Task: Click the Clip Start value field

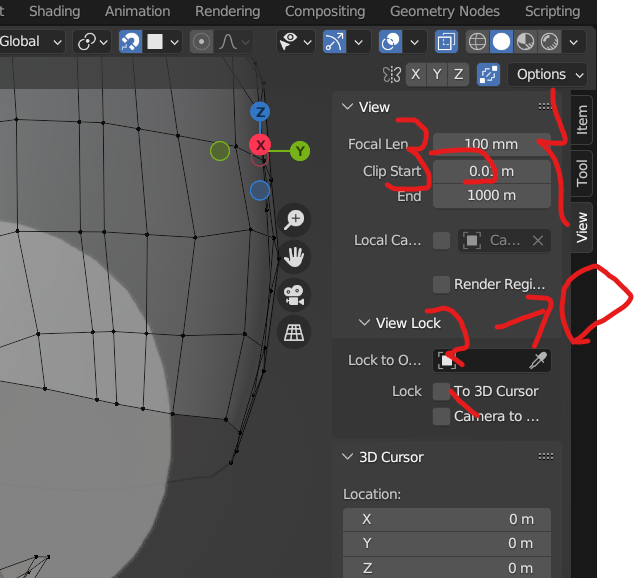Action: coord(492,171)
